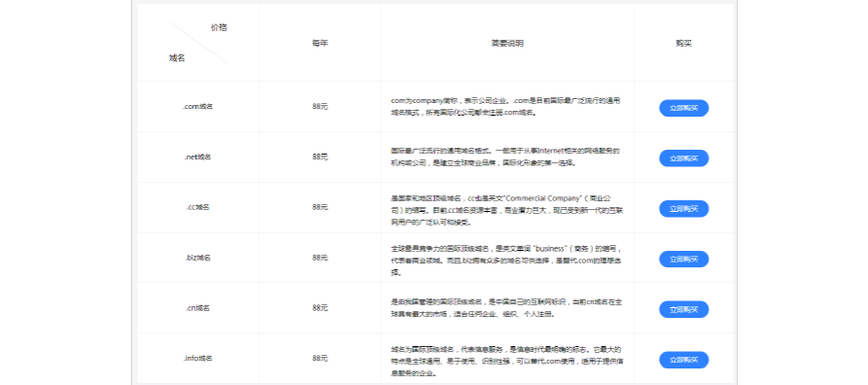Image resolution: width=868 pixels, height=385 pixels.
Task: Buy the .cc domain now
Action: (683, 209)
